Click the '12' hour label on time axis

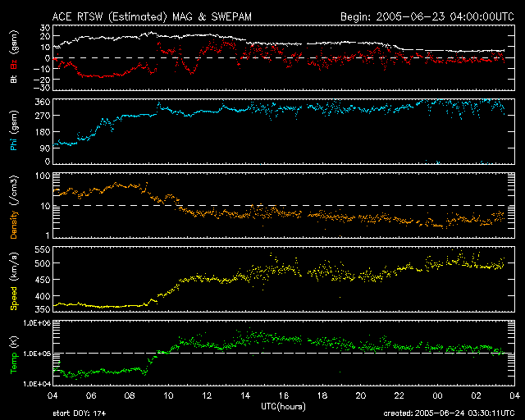click(207, 396)
